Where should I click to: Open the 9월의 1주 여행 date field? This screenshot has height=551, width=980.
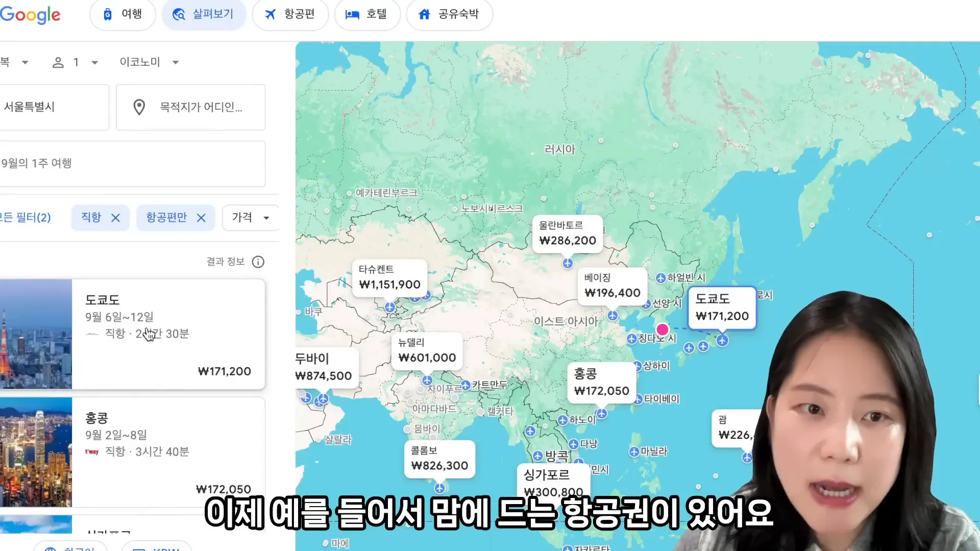pos(132,164)
